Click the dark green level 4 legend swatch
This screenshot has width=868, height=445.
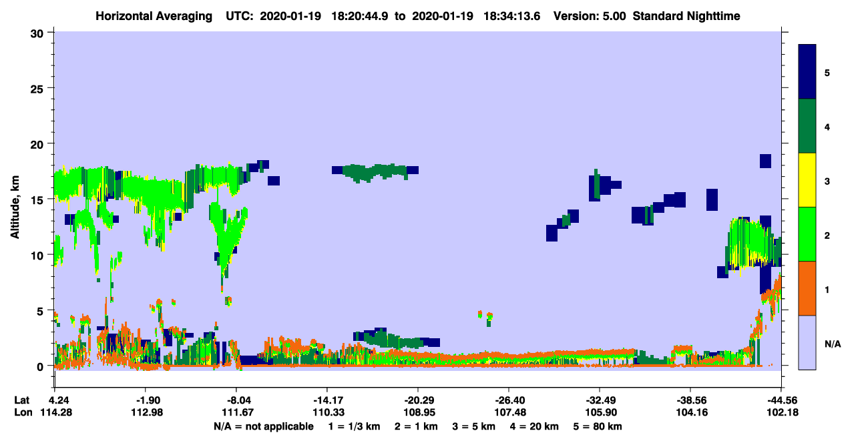pos(807,125)
